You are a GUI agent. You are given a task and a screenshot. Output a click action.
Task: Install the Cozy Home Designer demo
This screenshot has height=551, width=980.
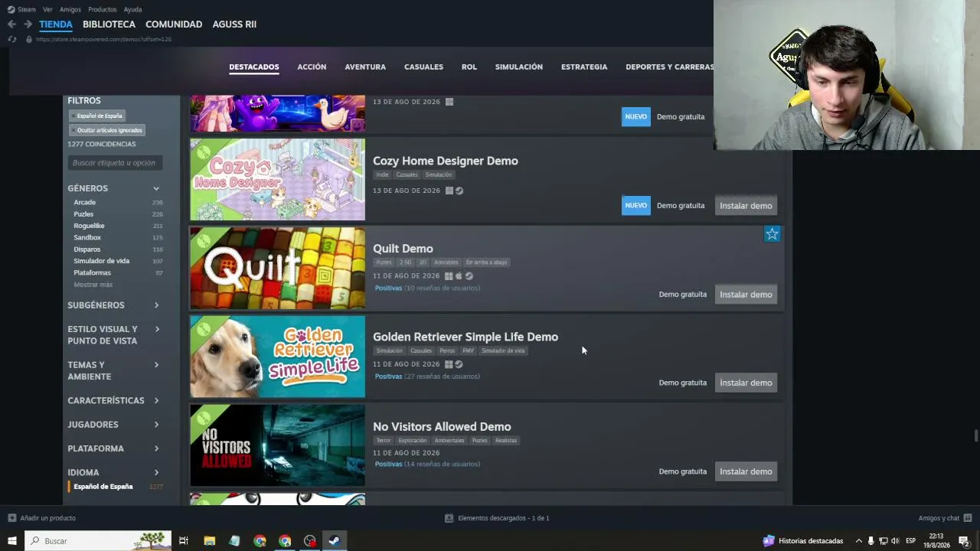coord(746,206)
